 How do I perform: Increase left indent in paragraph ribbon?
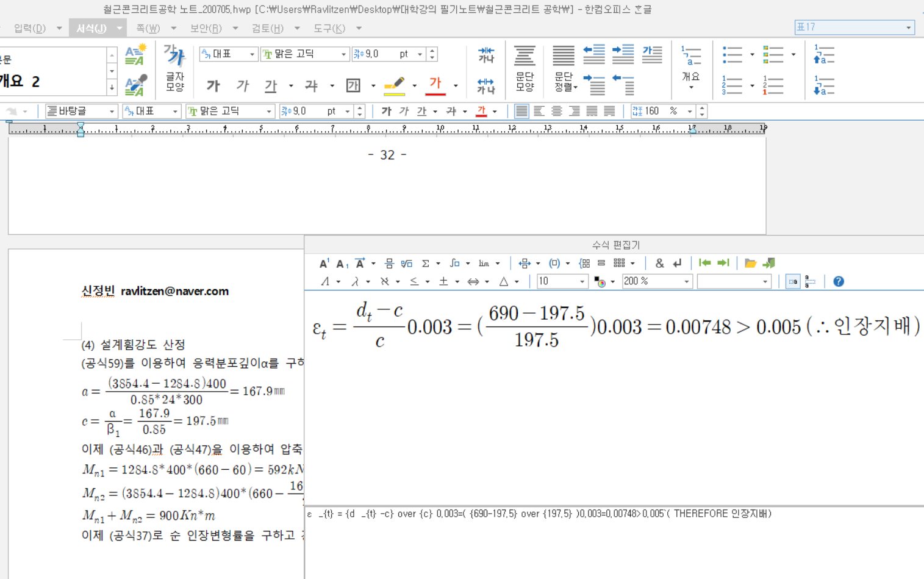(x=623, y=54)
